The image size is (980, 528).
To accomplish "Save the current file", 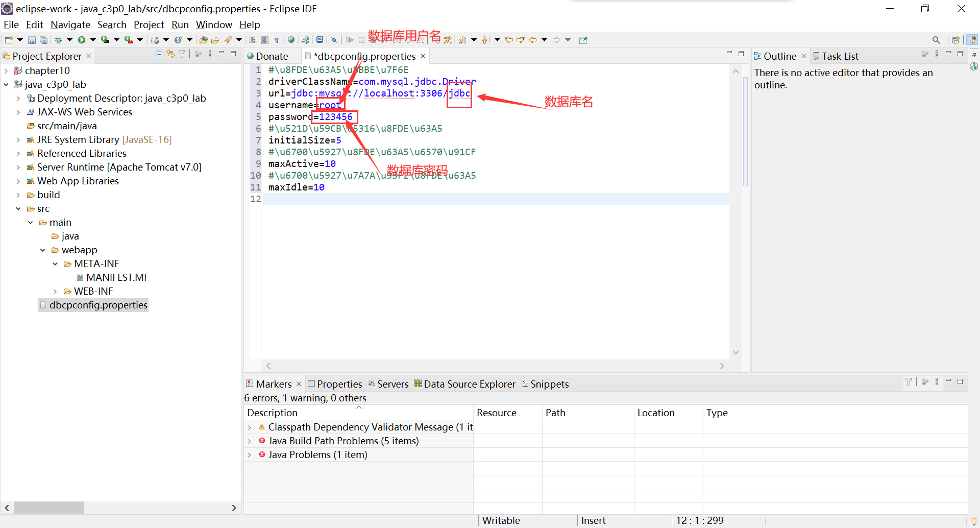I will 32,39.
